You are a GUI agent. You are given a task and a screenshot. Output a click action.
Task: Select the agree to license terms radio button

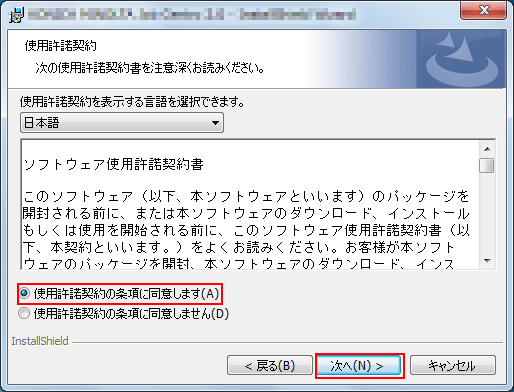coord(24,293)
